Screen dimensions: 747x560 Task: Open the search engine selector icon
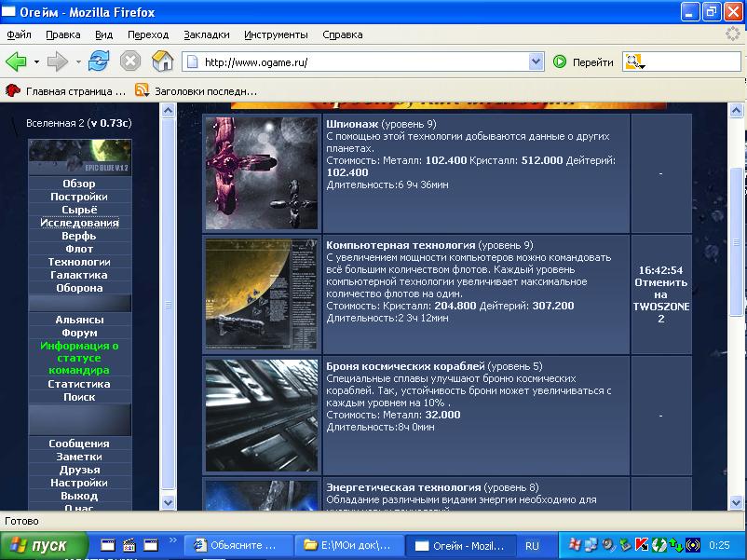[635, 61]
